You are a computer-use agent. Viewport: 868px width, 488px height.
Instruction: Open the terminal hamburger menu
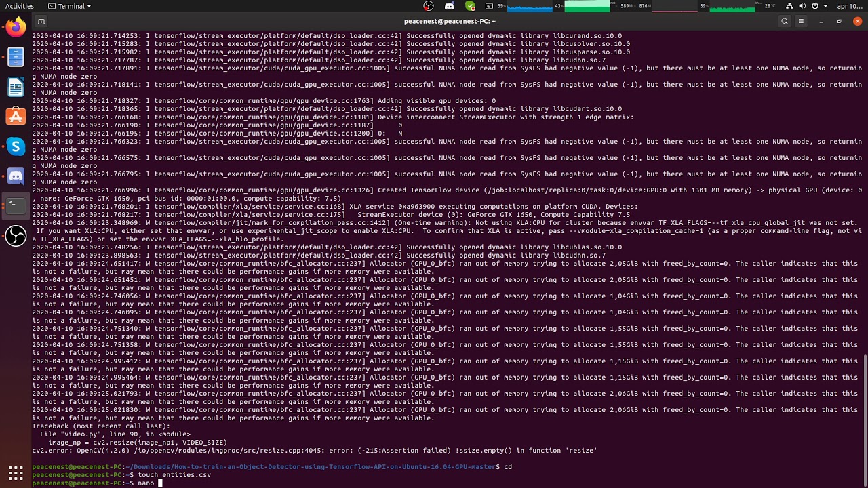click(x=801, y=21)
